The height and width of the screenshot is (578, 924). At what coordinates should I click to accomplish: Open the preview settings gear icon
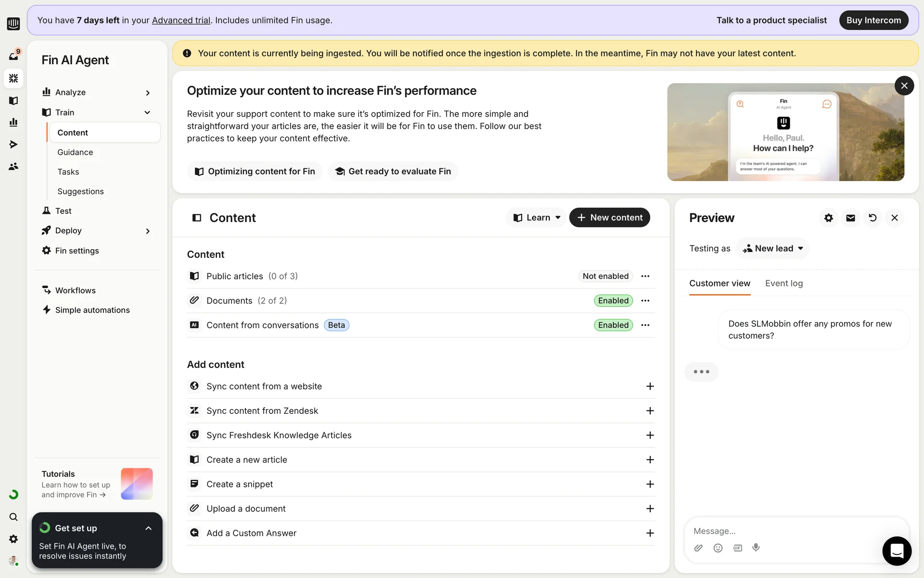828,218
